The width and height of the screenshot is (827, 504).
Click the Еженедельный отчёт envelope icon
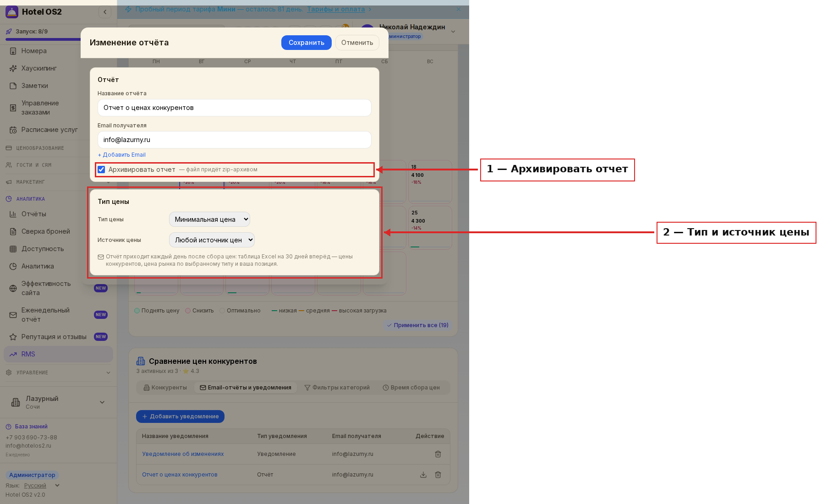click(13, 315)
